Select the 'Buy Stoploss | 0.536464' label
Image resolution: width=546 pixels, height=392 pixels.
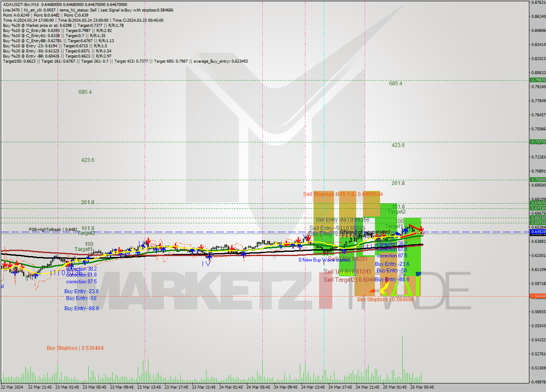point(75,348)
